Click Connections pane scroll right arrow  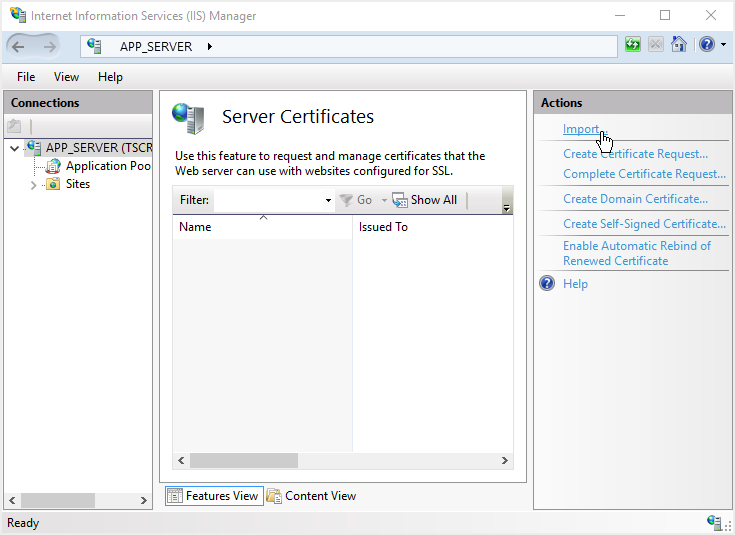pos(143,500)
